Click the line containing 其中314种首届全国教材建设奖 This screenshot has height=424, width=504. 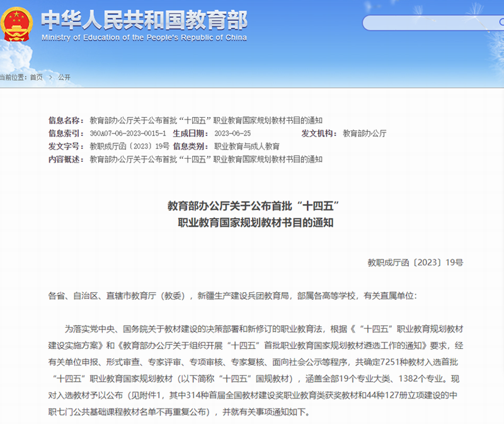[253, 396]
